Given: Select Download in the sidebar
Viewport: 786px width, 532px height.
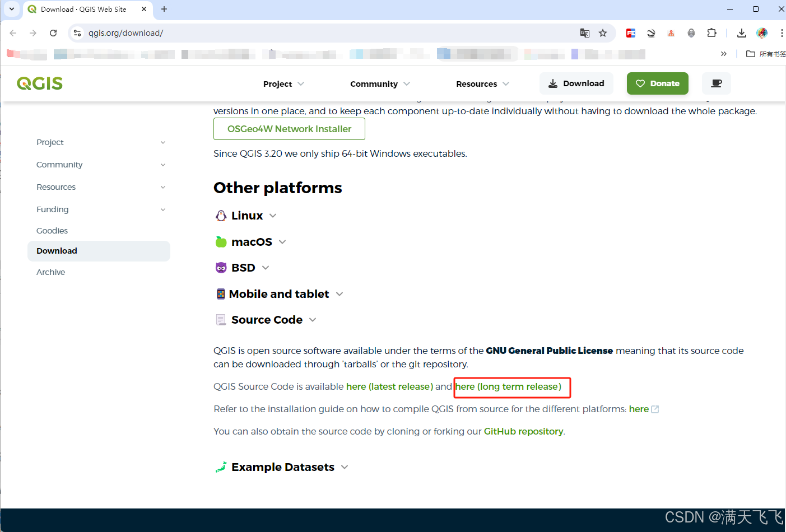Looking at the screenshot, I should [99, 251].
